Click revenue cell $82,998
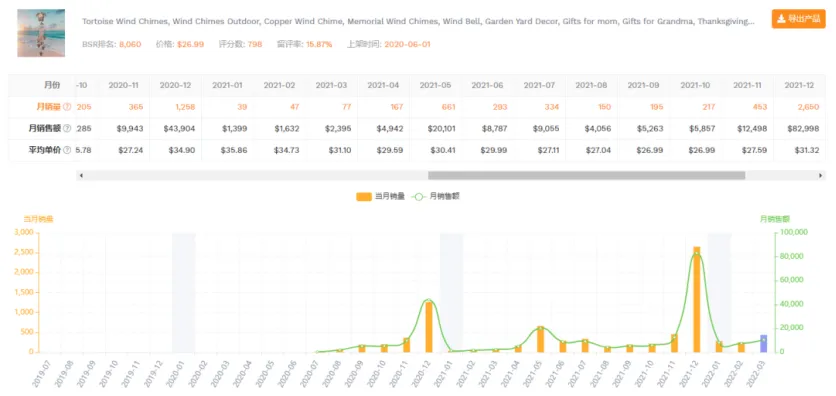This screenshot has height=396, width=836. [x=804, y=128]
